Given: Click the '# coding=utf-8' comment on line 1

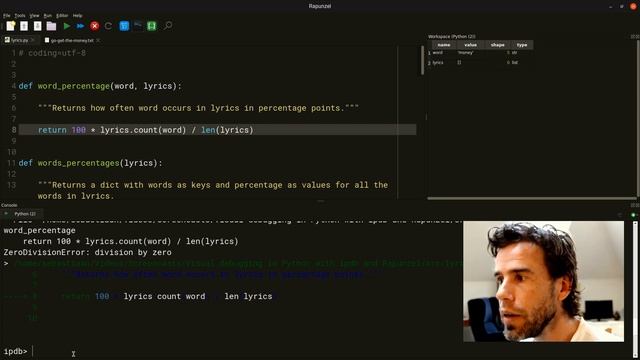Looking at the screenshot, I should (x=52, y=53).
